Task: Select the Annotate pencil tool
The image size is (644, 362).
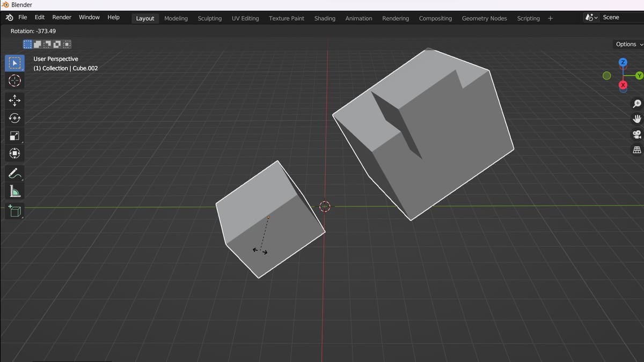Action: 14,173
